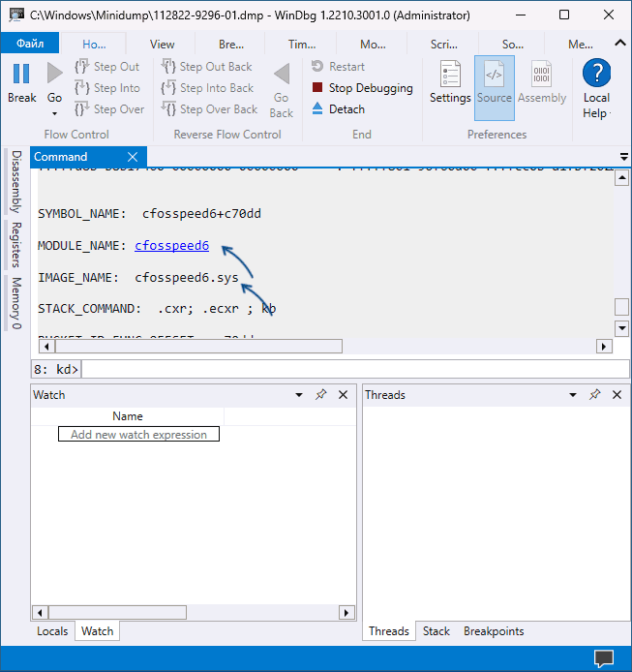Close the Command tab
Image resolution: width=632 pixels, height=672 pixels.
[x=133, y=157]
